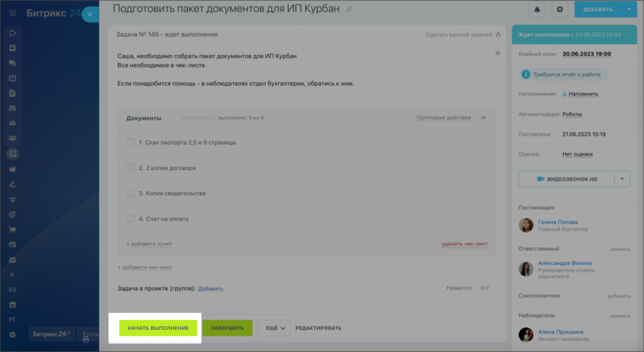644x352 pixels.
Task: Open the funnel filter icon in sidebar
Action: (x=13, y=200)
